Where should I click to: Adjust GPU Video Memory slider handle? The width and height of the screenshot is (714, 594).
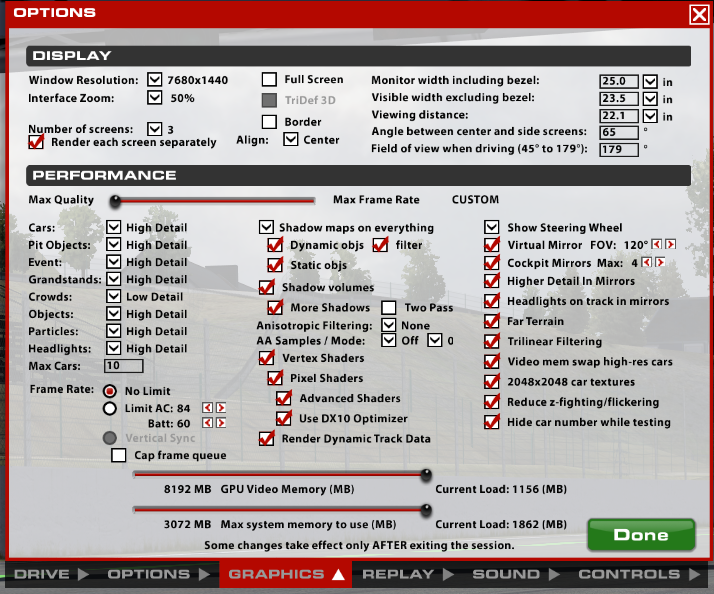426,475
